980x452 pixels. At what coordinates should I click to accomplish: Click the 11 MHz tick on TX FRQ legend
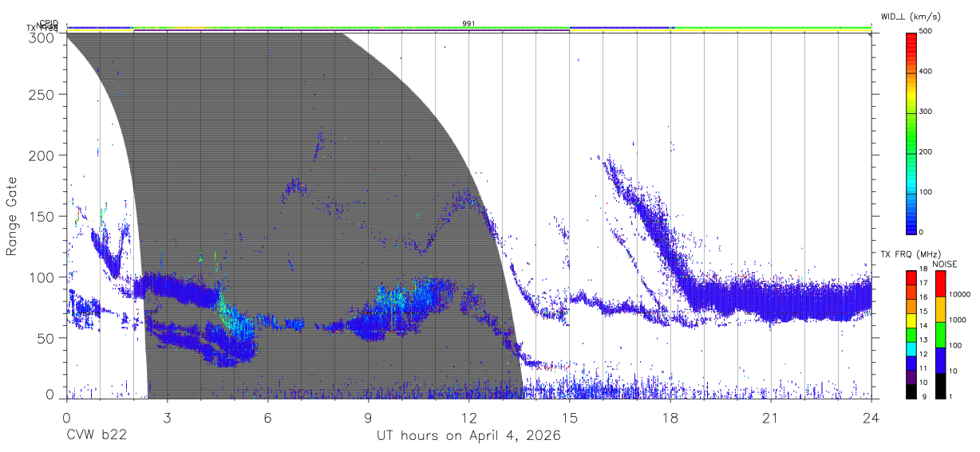[x=923, y=369]
